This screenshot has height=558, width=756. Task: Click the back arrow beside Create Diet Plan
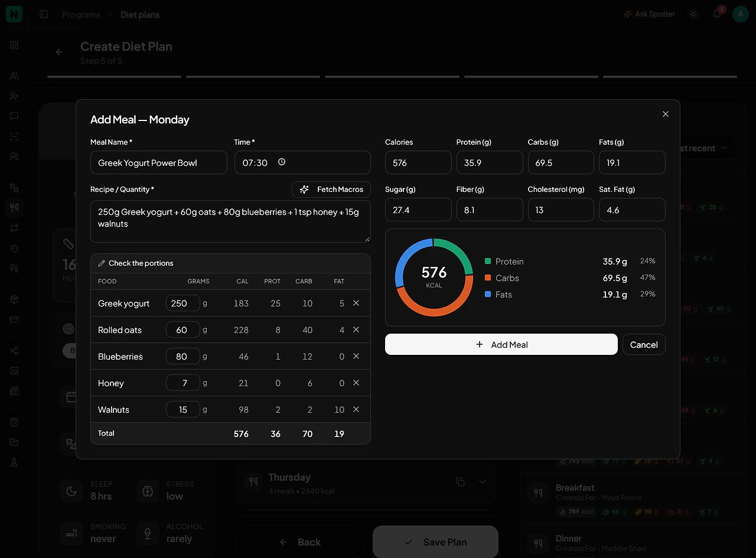59,52
